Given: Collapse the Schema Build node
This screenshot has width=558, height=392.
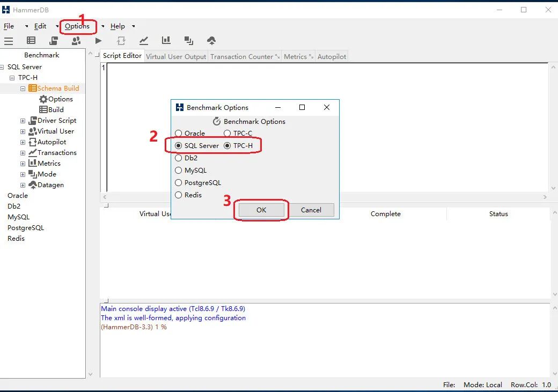Looking at the screenshot, I should tap(23, 88).
